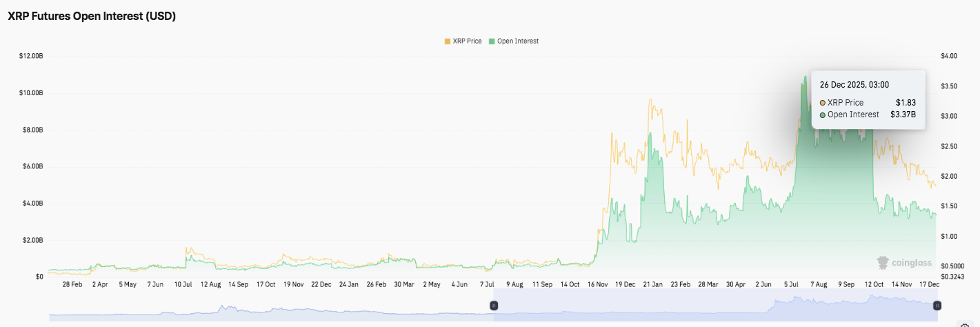Click the unselected left part of navigator
This screenshot has height=327, width=980.
pos(269,305)
